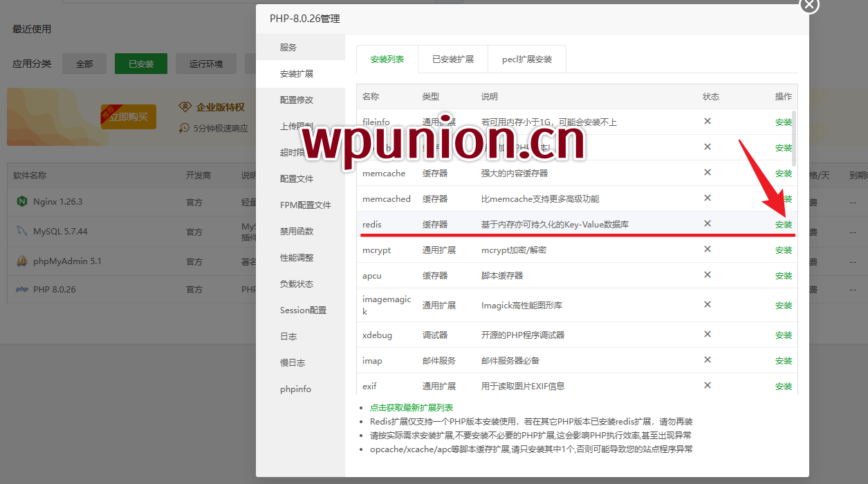This screenshot has height=484, width=868.
Task: Click the extension list scrollbar
Action: coord(794,138)
